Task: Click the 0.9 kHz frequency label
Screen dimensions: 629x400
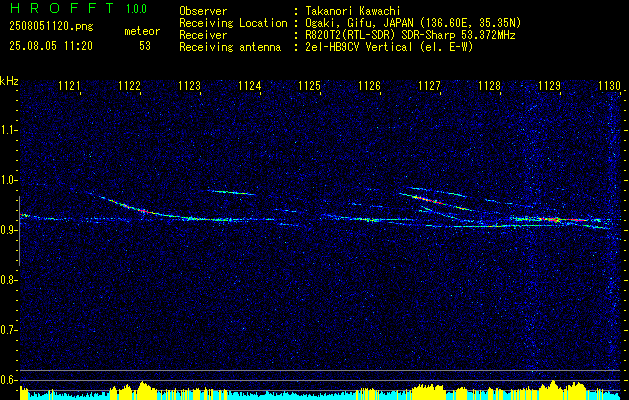Action: pyautogui.click(x=8, y=230)
